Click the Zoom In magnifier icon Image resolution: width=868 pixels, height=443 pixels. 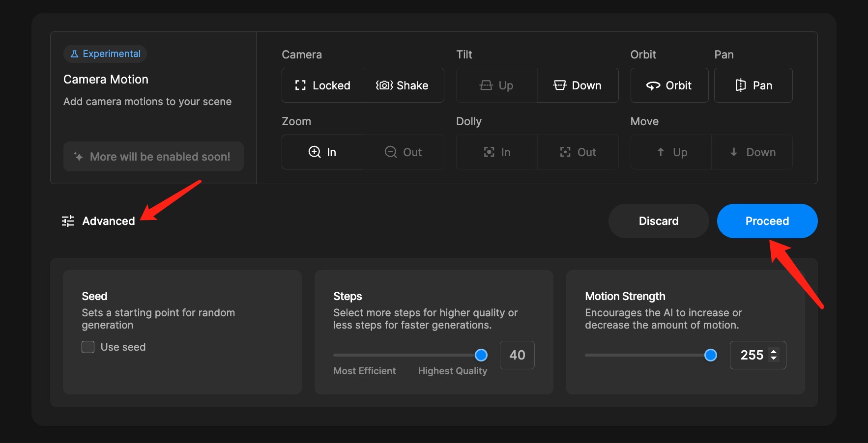[315, 152]
